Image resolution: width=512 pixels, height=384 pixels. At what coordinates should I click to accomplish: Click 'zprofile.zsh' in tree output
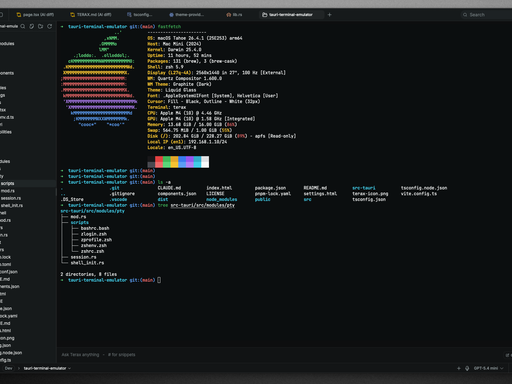96,240
